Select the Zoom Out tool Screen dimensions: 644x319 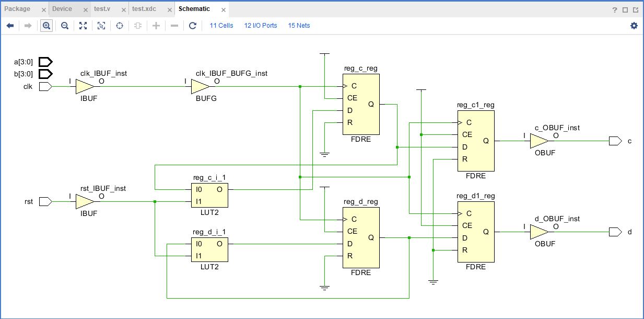point(64,25)
